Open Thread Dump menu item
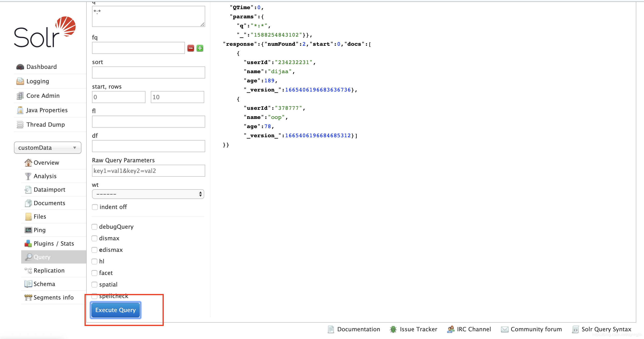 [x=50, y=125]
